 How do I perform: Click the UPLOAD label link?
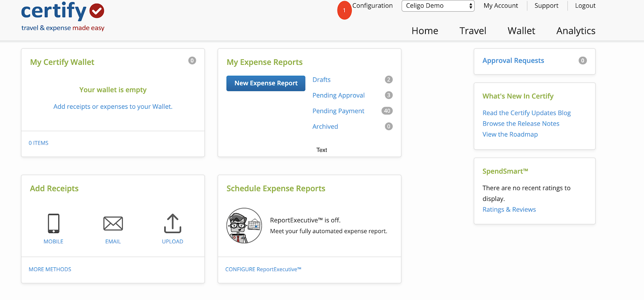[x=173, y=242]
